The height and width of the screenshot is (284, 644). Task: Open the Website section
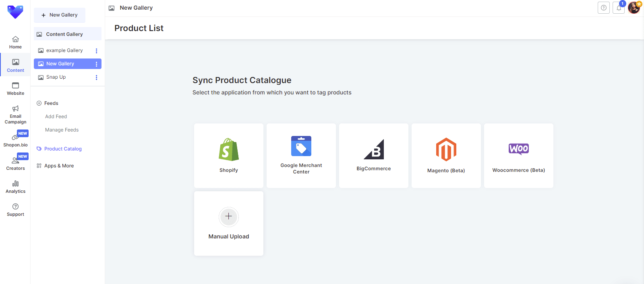[x=15, y=88]
